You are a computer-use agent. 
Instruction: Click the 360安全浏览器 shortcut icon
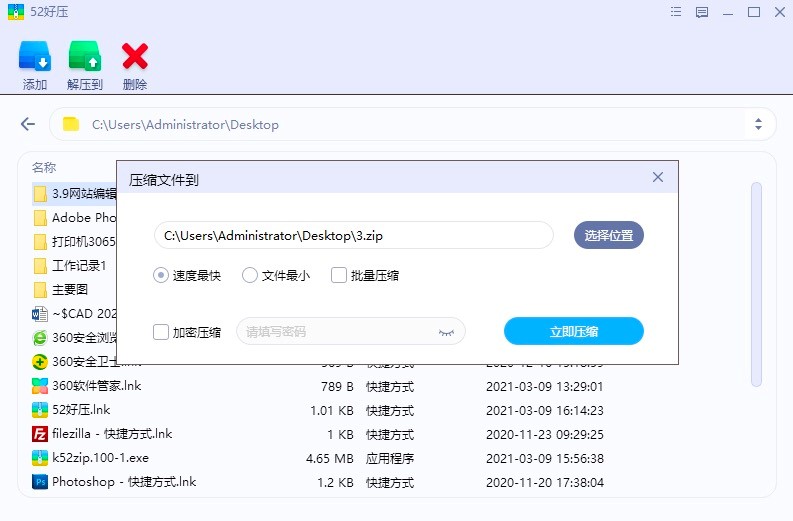pyautogui.click(x=40, y=337)
